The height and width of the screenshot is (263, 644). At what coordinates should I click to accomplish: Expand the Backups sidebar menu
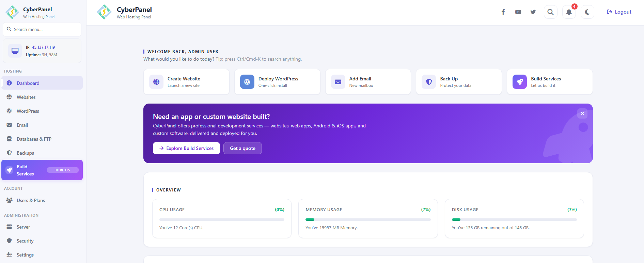click(x=42, y=153)
